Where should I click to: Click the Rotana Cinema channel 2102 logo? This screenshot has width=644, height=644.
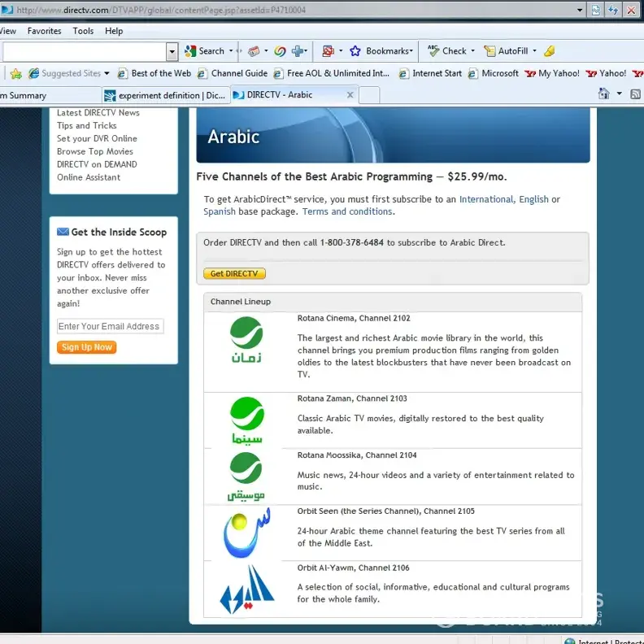[x=246, y=340]
